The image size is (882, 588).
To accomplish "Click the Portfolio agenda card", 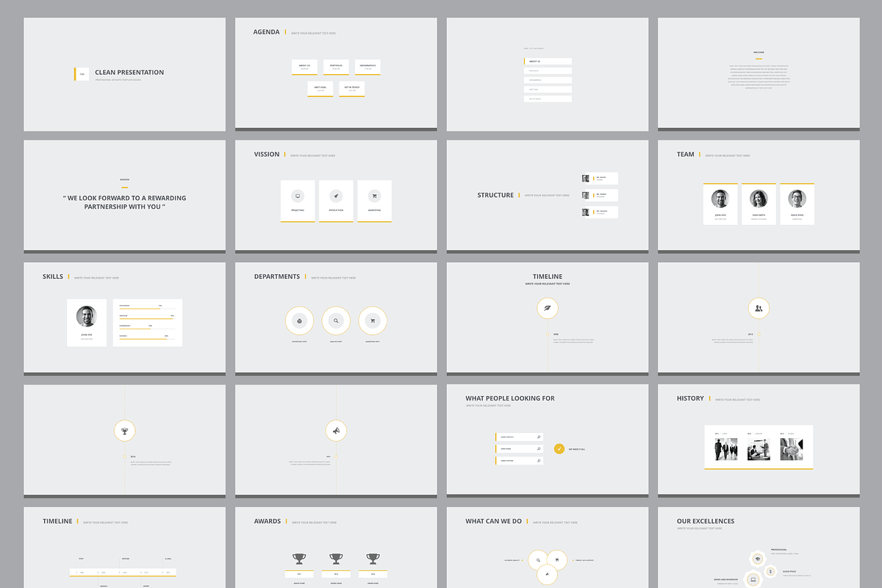I will tap(336, 68).
